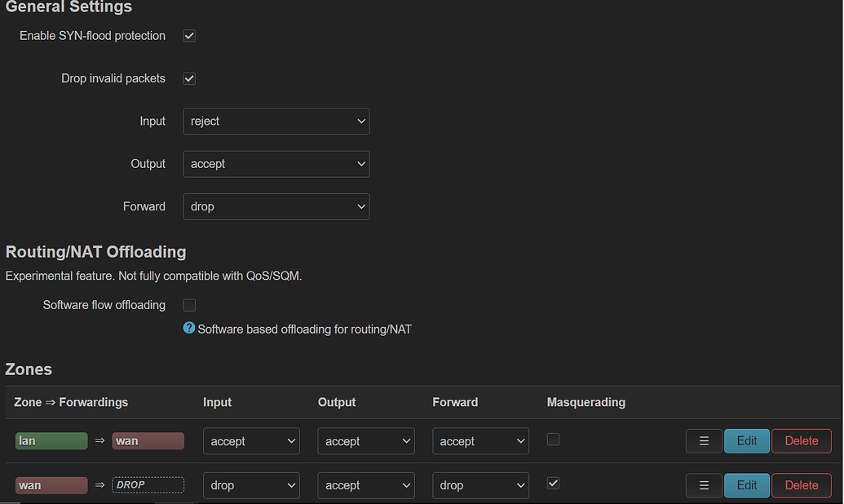
Task: Click the help icon next to Software based offloading
Action: 188,329
